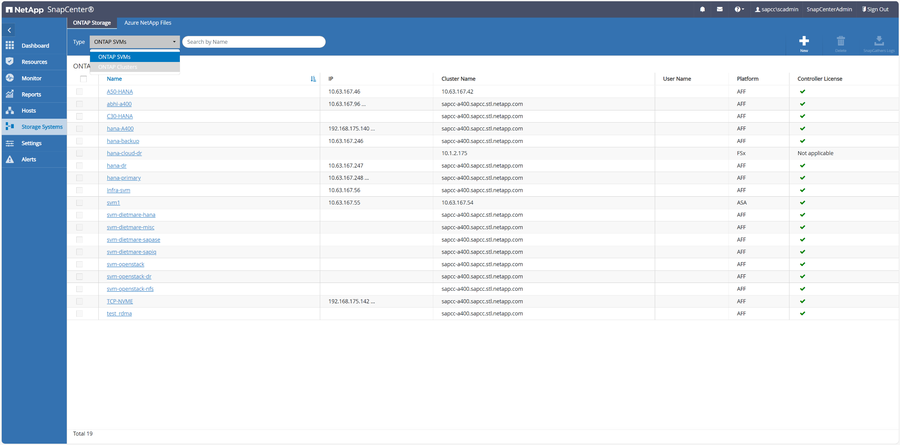
Task: Open the Type dropdown showing ONTAP SVMs
Action: [135, 42]
